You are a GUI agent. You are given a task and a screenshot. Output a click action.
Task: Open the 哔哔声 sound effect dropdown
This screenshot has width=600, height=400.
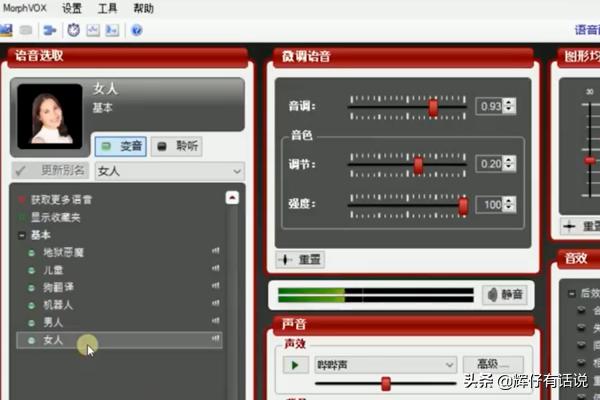pyautogui.click(x=385, y=365)
